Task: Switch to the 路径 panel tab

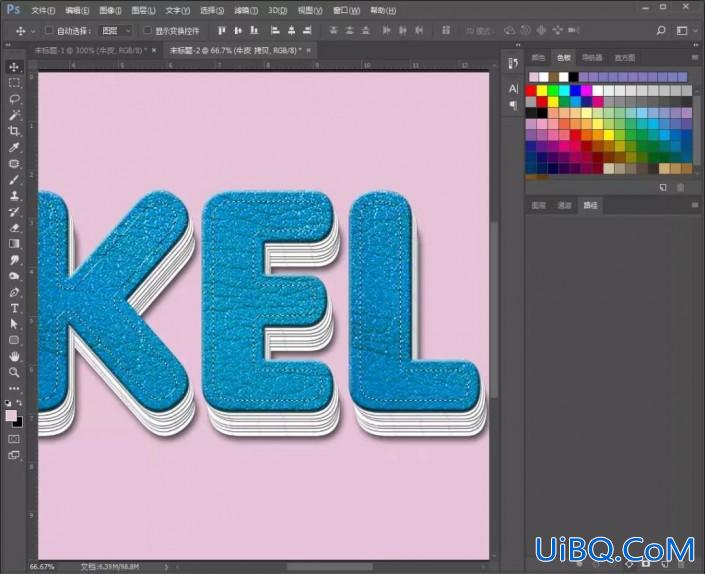Action: 590,205
